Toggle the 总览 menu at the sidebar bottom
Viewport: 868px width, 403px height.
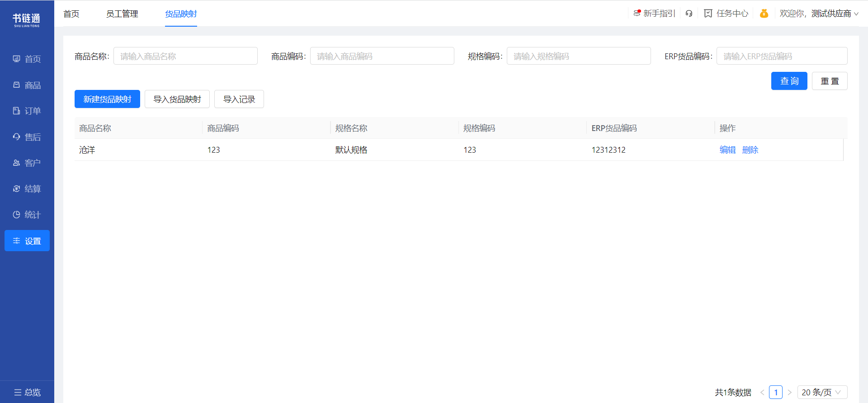point(27,392)
